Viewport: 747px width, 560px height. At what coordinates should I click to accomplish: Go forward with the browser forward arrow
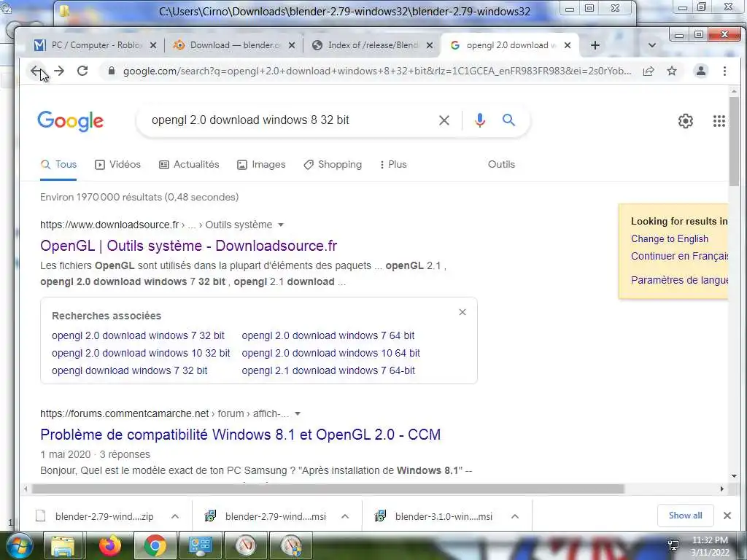[59, 71]
